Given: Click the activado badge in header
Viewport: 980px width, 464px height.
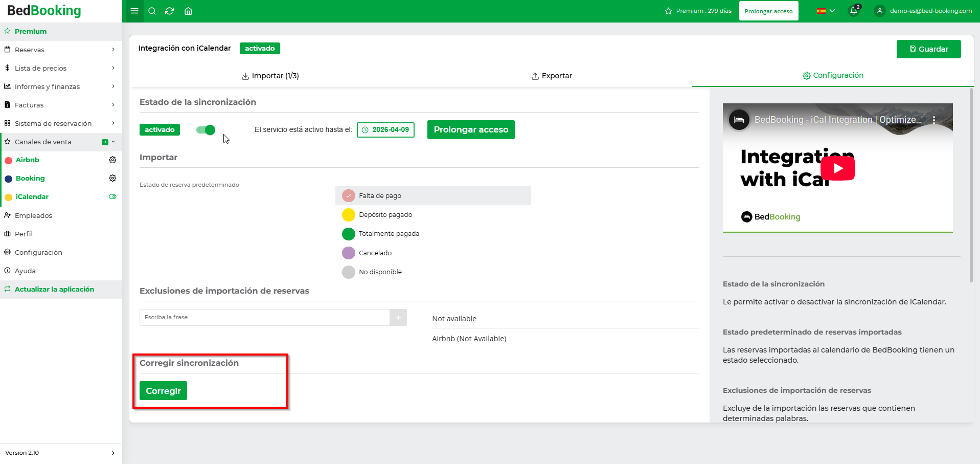Looking at the screenshot, I should click(260, 48).
